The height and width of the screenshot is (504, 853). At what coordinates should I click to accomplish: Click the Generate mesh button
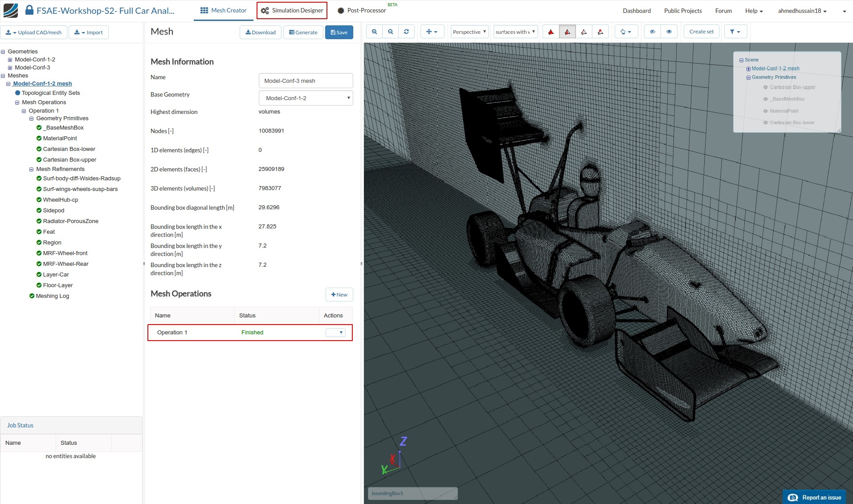(303, 33)
